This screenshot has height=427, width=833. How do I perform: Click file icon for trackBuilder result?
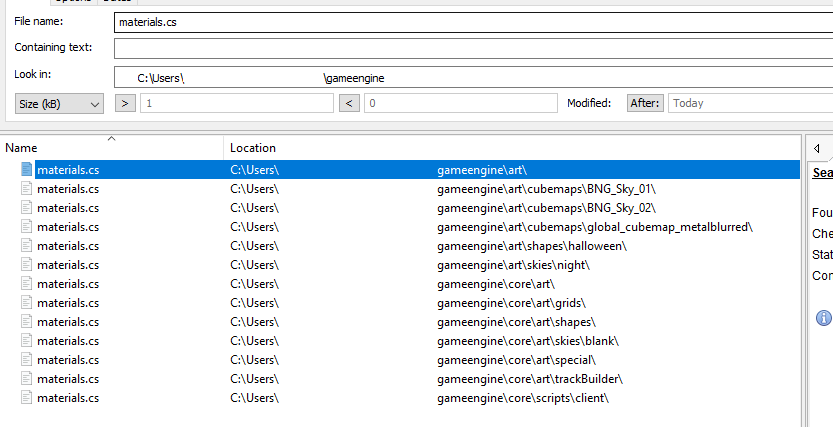point(27,379)
